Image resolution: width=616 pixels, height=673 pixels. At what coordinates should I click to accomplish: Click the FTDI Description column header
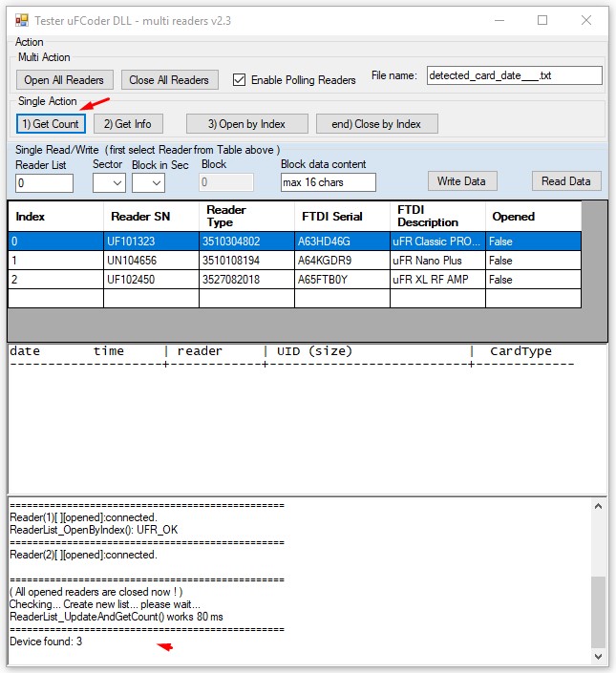(437, 217)
